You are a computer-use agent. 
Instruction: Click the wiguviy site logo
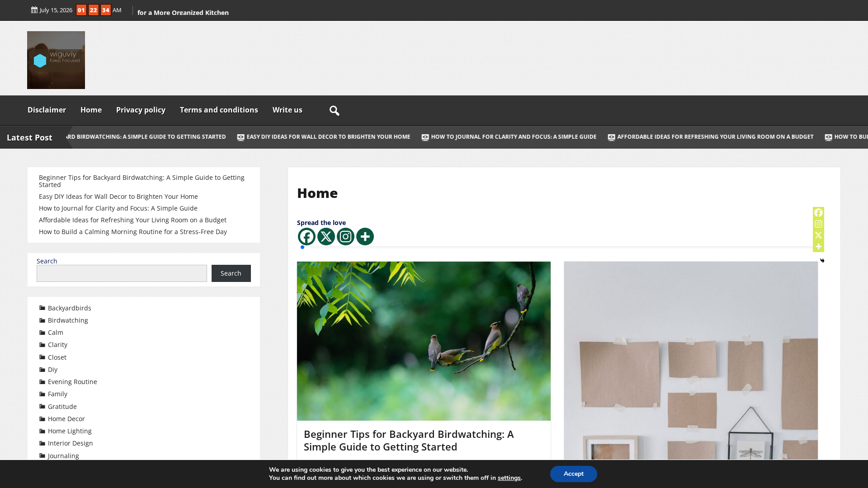click(56, 60)
